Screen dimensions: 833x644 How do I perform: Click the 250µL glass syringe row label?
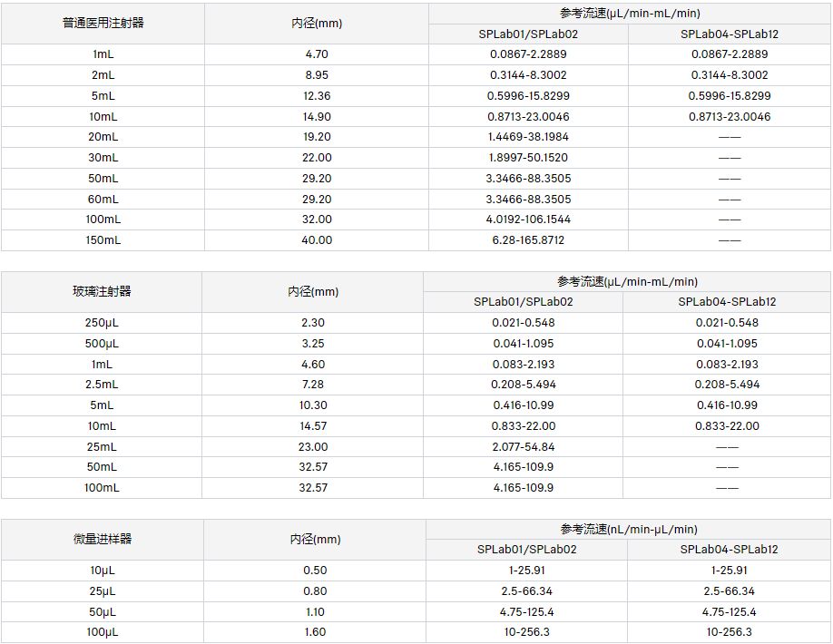point(102,323)
